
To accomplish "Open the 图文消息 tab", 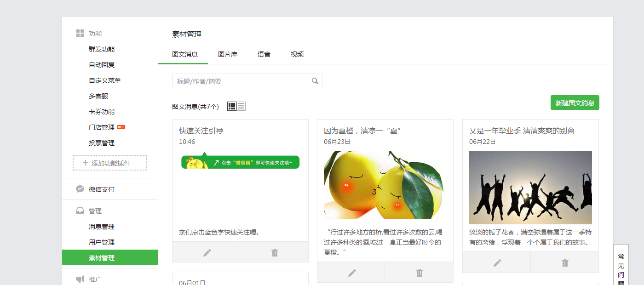I will pos(185,54).
